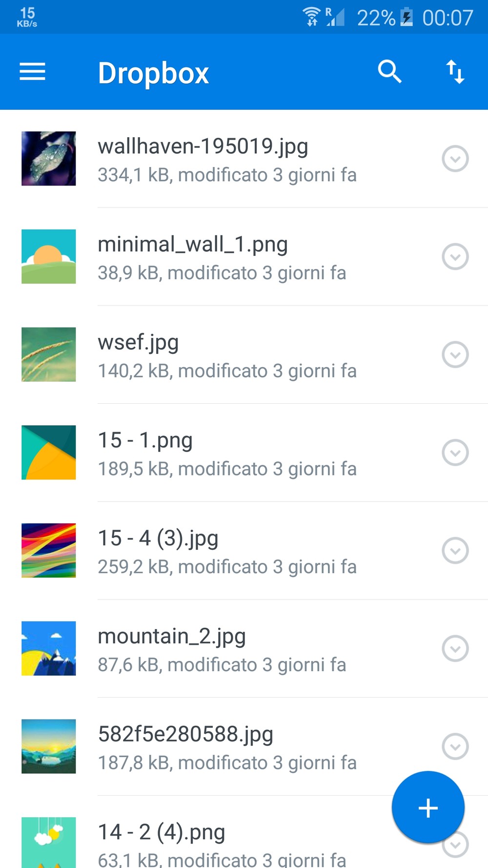Open the sort order arrows icon

(x=455, y=72)
